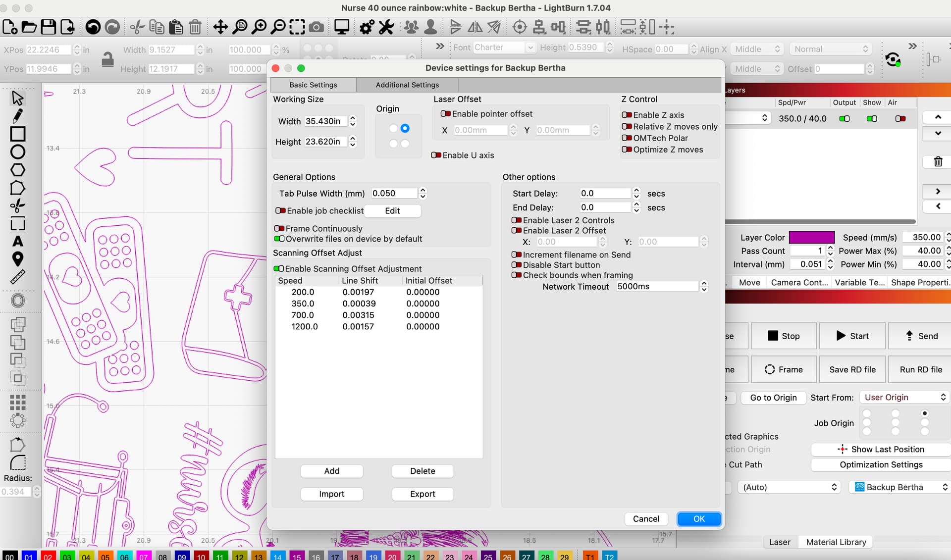Switch to the Additional Settings tab
Image resolution: width=951 pixels, height=560 pixels.
(x=407, y=85)
